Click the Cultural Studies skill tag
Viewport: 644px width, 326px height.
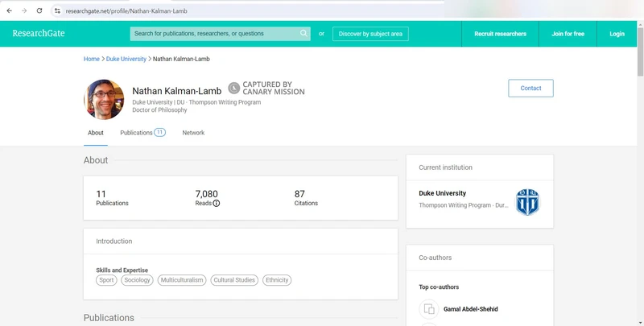coord(234,280)
